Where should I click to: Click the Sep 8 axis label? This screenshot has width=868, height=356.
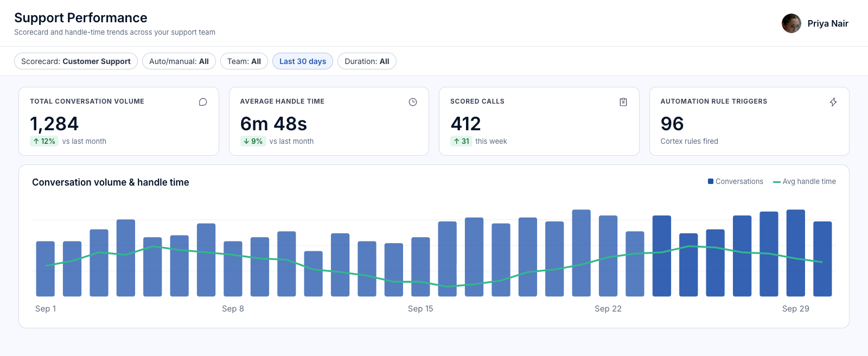coord(233,309)
